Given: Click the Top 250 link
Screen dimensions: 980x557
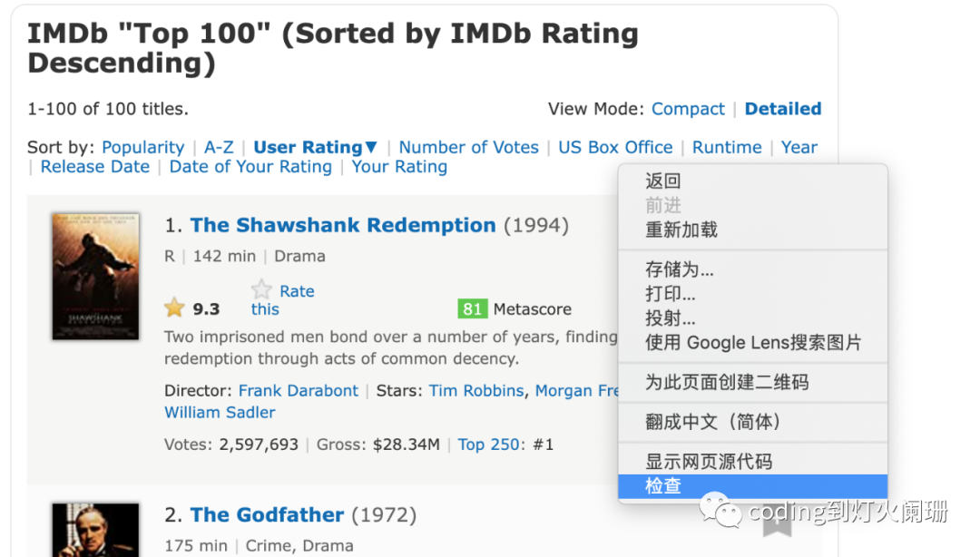Looking at the screenshot, I should (488, 445).
